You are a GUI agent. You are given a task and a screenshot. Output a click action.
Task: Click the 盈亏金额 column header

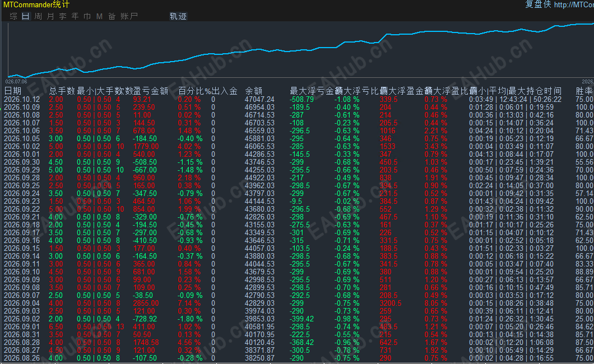(x=151, y=91)
